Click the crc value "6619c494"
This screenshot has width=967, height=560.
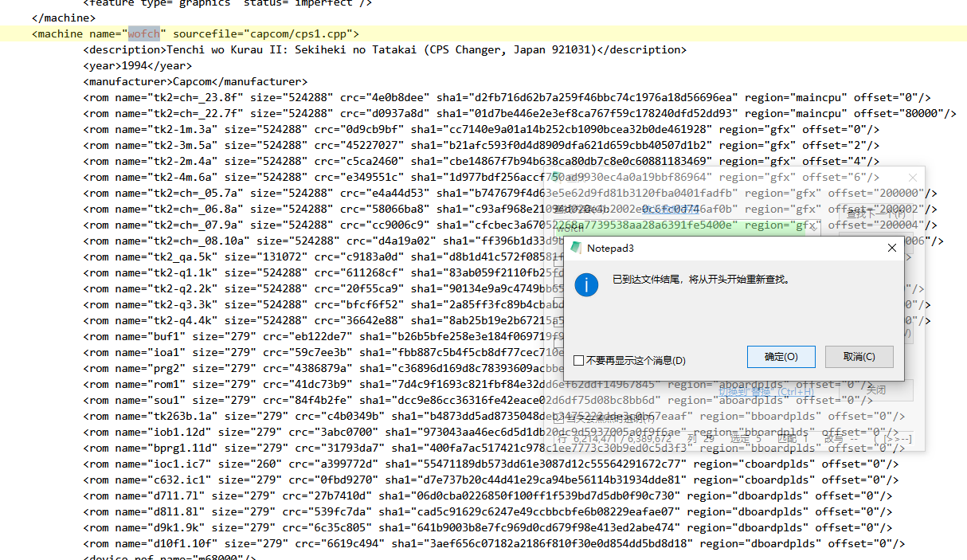pos(353,543)
